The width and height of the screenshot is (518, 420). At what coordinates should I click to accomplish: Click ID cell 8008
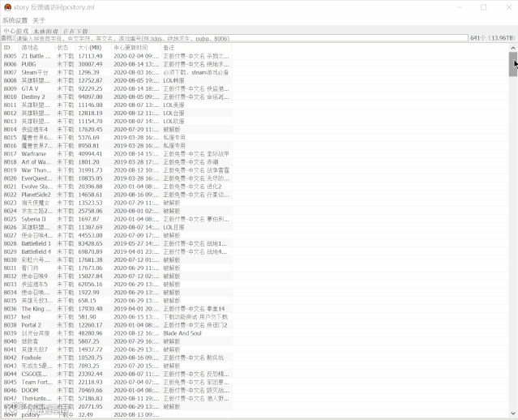pyautogui.click(x=10, y=80)
